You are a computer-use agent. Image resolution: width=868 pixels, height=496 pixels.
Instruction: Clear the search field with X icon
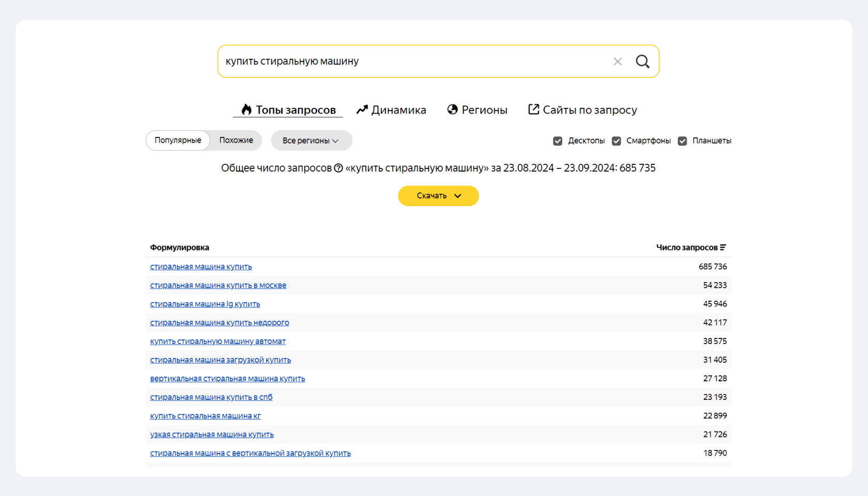pyautogui.click(x=617, y=61)
